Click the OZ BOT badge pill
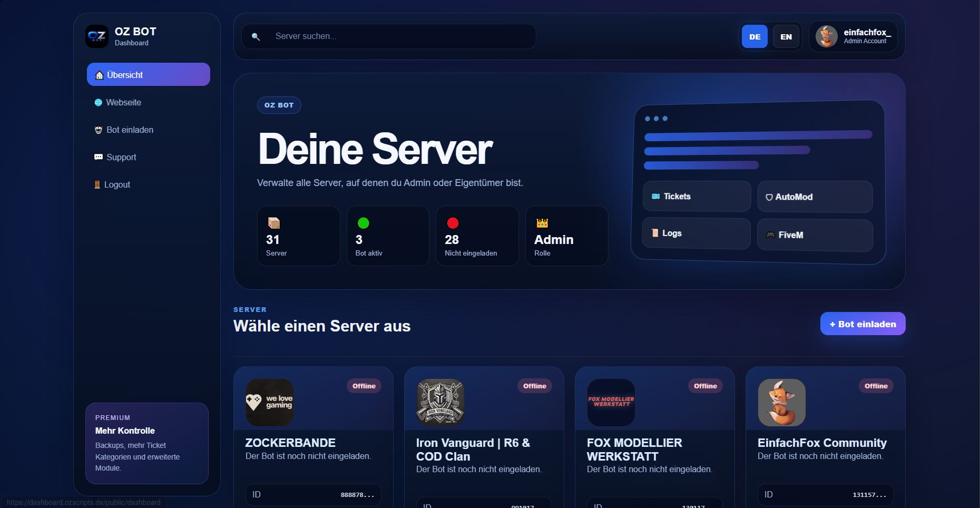The image size is (980, 508). click(x=279, y=105)
